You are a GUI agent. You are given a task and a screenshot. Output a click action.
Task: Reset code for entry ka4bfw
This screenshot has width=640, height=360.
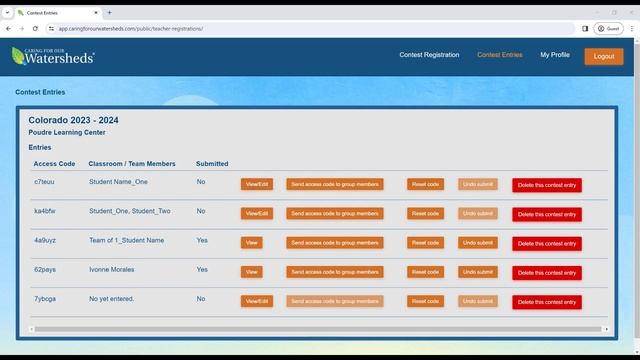pos(425,213)
